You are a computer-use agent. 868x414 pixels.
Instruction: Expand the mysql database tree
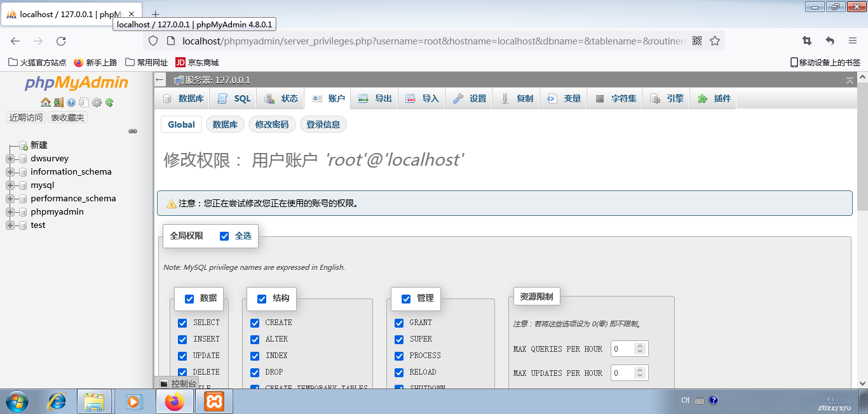tap(10, 185)
